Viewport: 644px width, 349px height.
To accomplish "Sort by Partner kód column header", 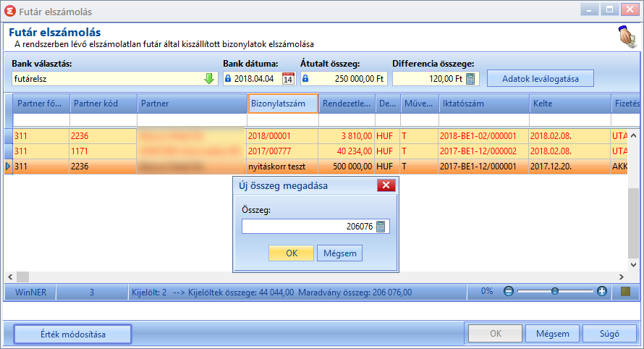I will (103, 104).
